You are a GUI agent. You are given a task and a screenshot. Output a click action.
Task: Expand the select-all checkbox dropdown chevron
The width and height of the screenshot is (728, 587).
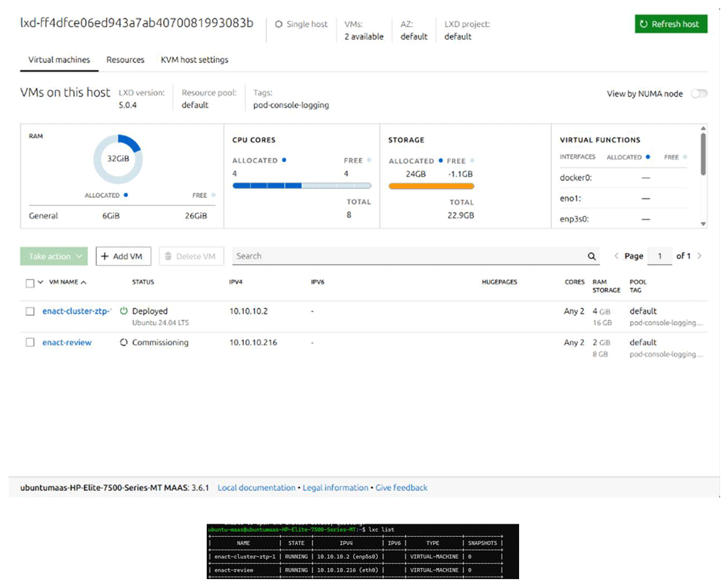tap(40, 282)
